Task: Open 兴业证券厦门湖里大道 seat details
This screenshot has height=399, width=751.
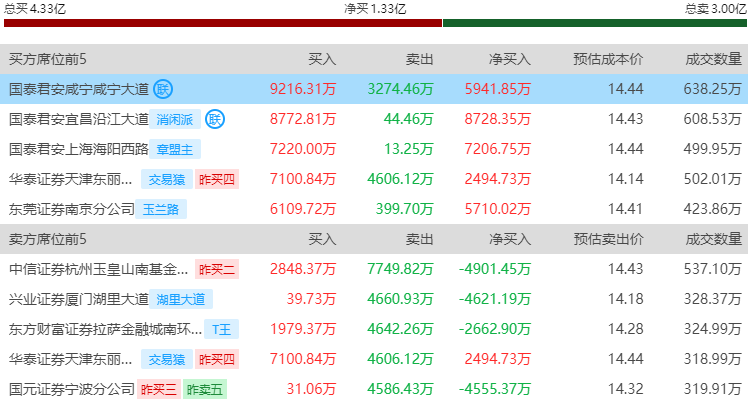Action: point(79,299)
